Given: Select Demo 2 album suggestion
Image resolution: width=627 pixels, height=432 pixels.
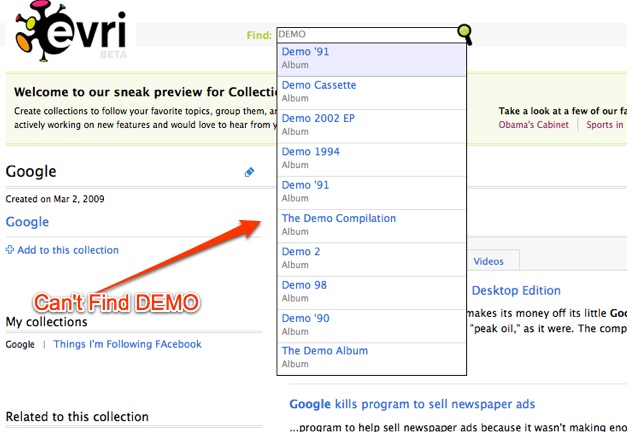Looking at the screenshot, I should pyautogui.click(x=371, y=259).
